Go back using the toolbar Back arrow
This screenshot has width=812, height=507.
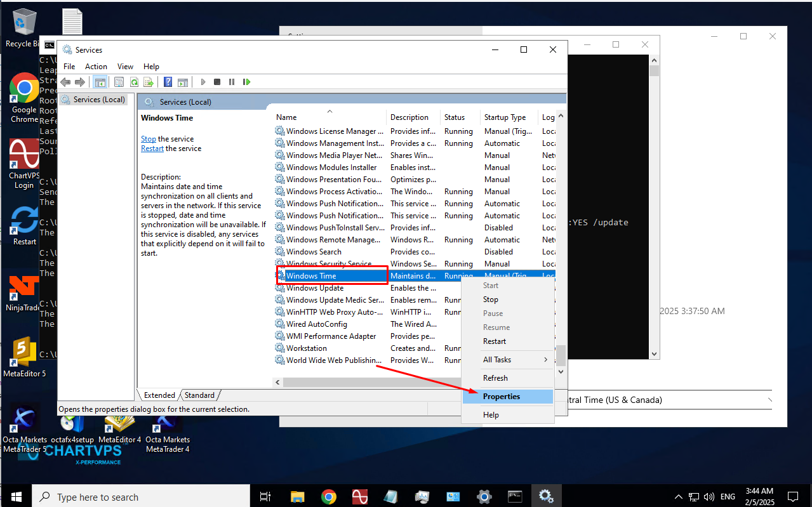(65, 82)
